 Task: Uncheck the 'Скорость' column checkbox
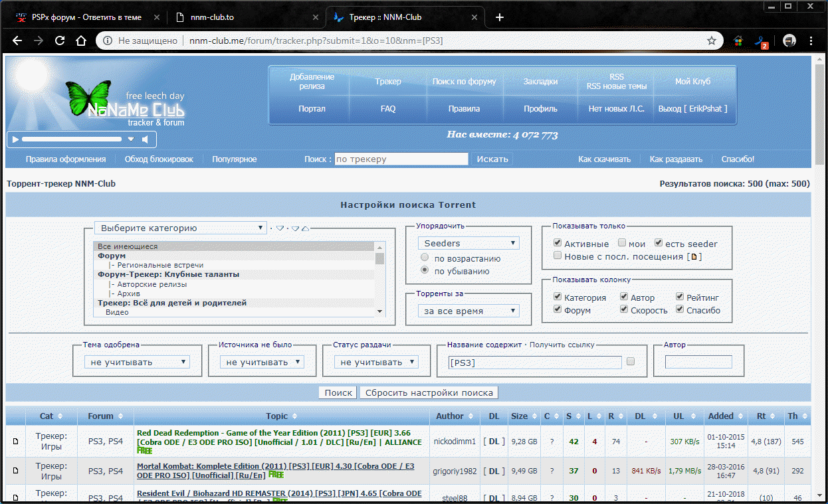pos(624,309)
